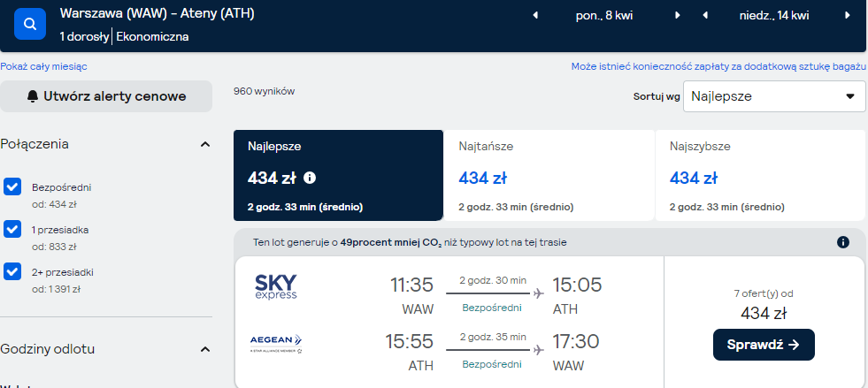Uncheck the 2+ przesiadki checkbox

click(12, 271)
